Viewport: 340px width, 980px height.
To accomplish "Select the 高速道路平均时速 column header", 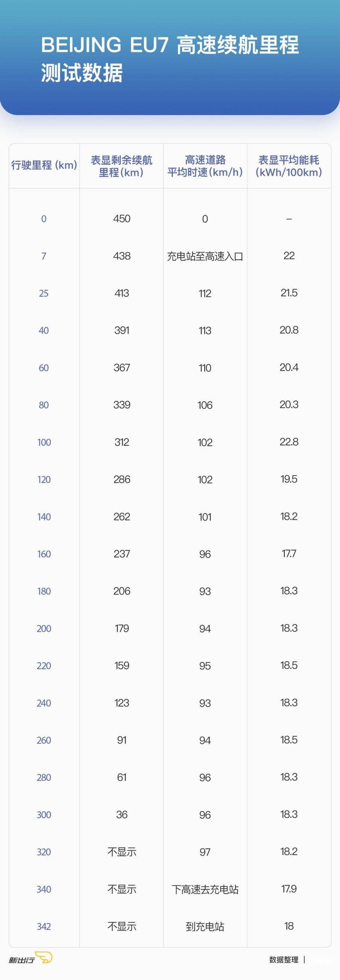I will (x=205, y=166).
